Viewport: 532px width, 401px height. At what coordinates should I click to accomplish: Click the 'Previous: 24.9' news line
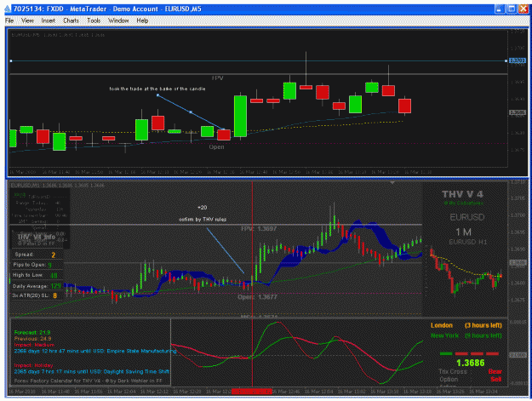click(32, 339)
